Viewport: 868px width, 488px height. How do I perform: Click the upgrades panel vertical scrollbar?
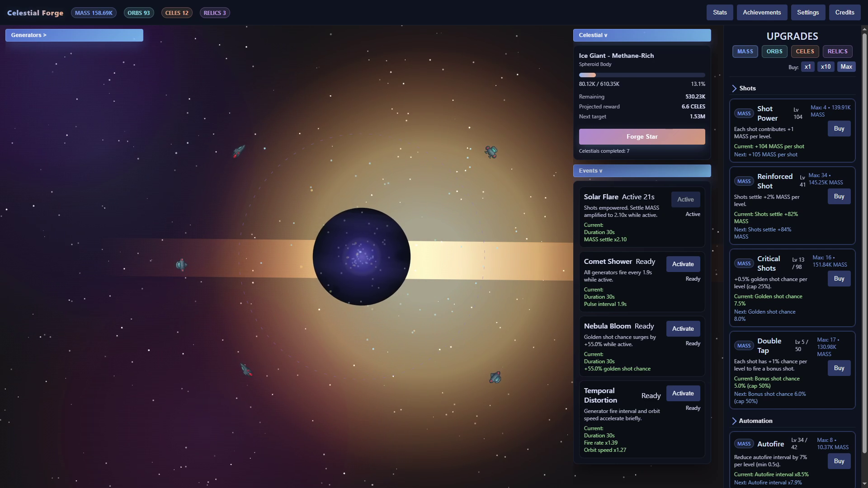(864, 244)
